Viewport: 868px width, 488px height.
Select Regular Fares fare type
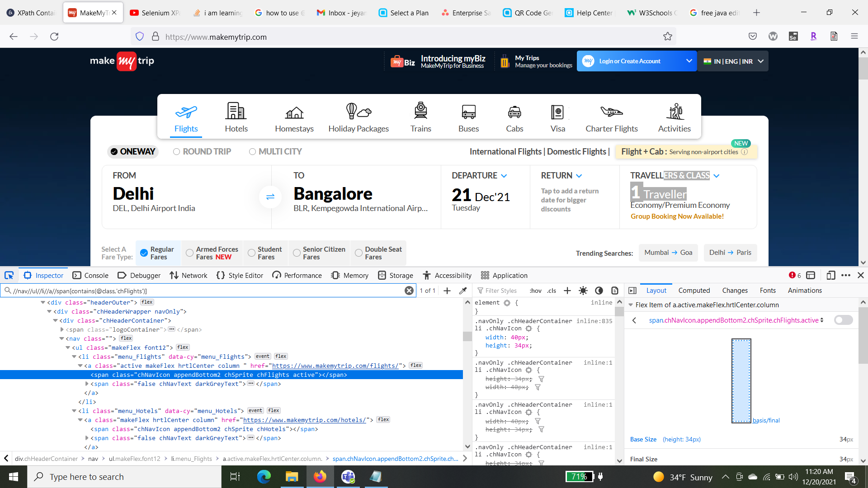tap(157, 253)
